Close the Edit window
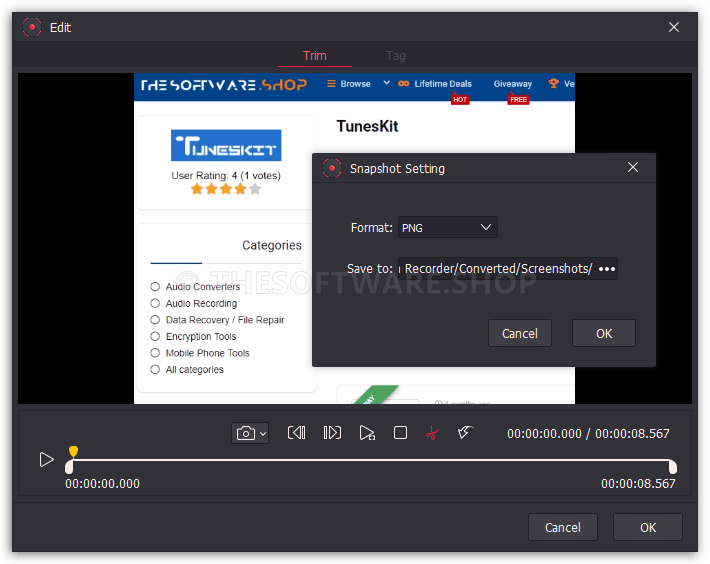710x564 pixels. coord(674,27)
